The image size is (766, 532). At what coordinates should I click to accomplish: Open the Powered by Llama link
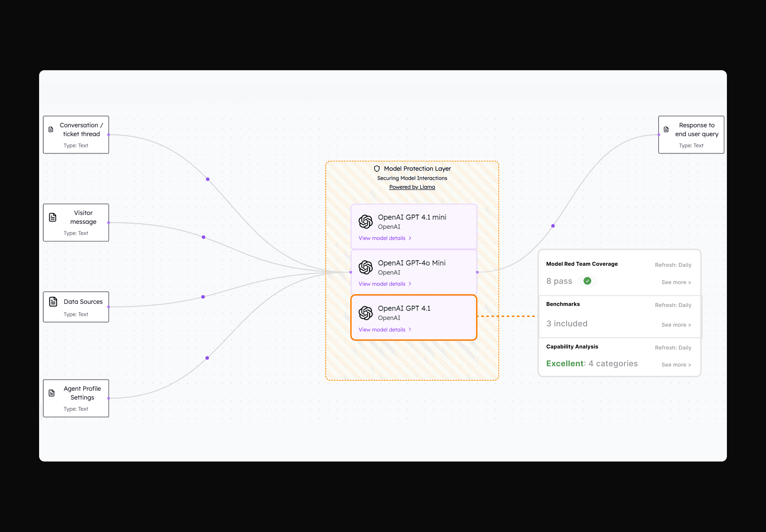[x=412, y=187]
